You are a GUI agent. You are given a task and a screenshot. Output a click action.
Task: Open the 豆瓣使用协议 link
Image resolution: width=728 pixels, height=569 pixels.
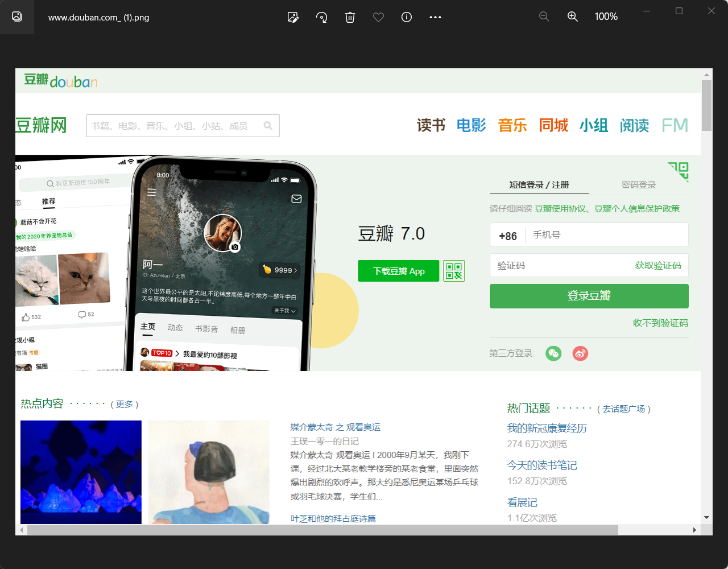[x=560, y=208]
